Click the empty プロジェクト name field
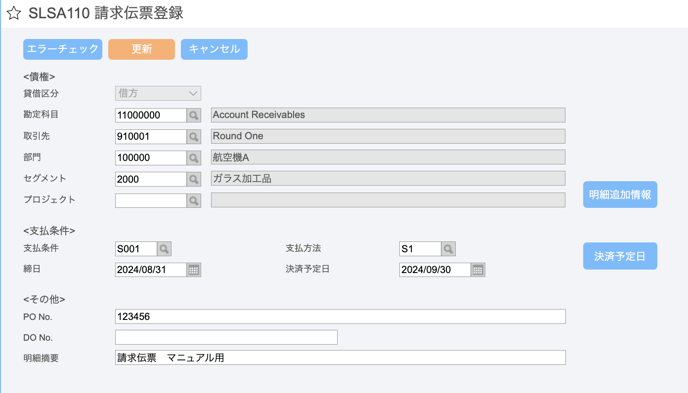Viewport: 688px width, 393px height. pos(388,200)
